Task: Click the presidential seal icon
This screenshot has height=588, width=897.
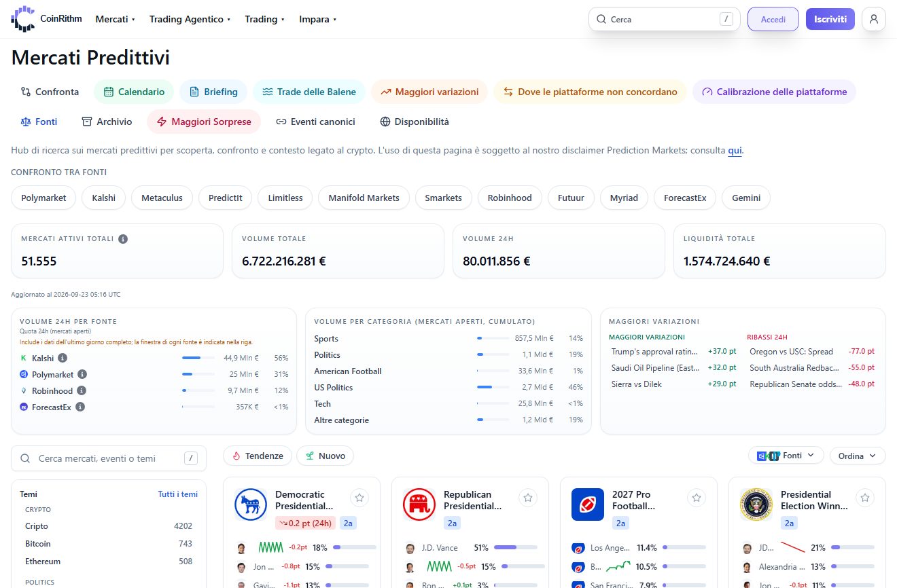Action: (756, 504)
